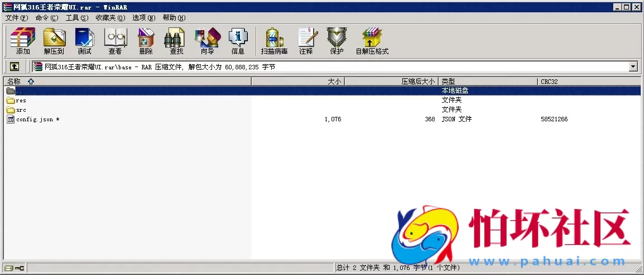
Task: Click the 解压到 (Extract To) icon
Action: (54, 41)
